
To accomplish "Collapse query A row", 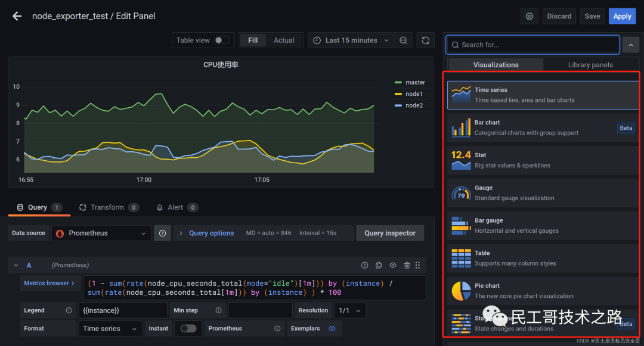I will click(x=16, y=265).
